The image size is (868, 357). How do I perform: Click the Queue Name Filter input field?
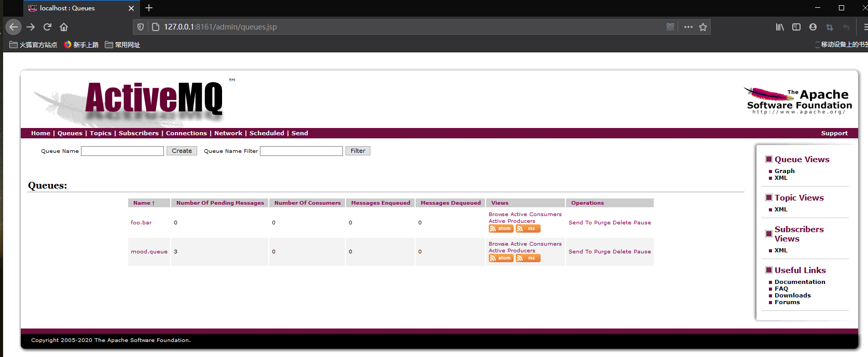click(301, 151)
